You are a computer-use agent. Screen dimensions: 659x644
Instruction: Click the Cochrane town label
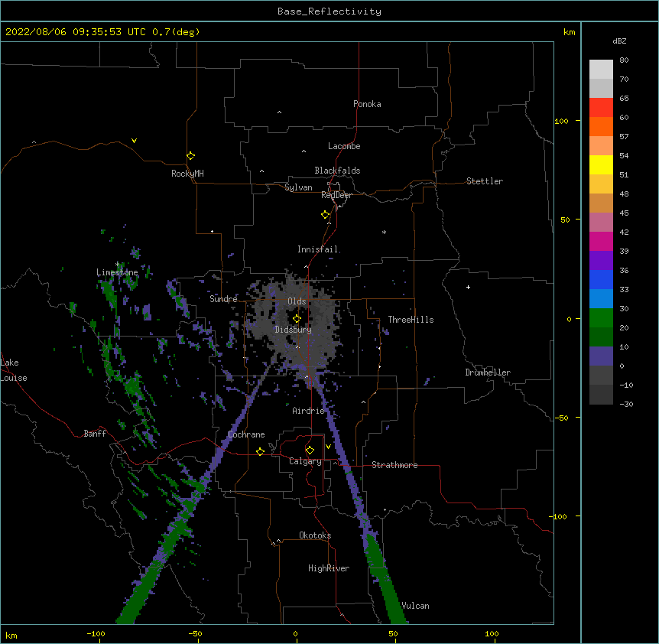click(246, 434)
